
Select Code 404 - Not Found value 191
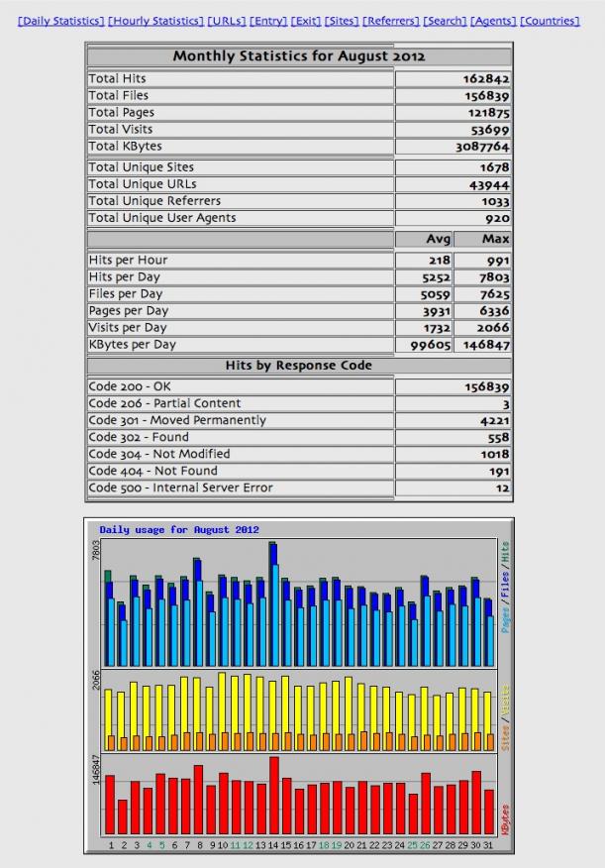click(x=499, y=472)
